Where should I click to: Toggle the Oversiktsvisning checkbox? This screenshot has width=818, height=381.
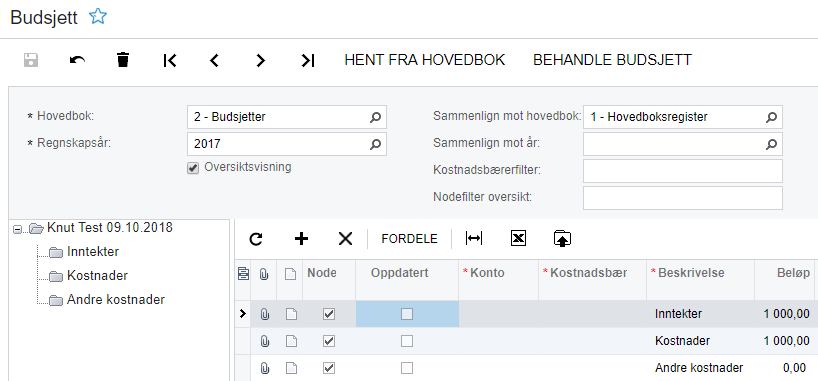coord(193,168)
